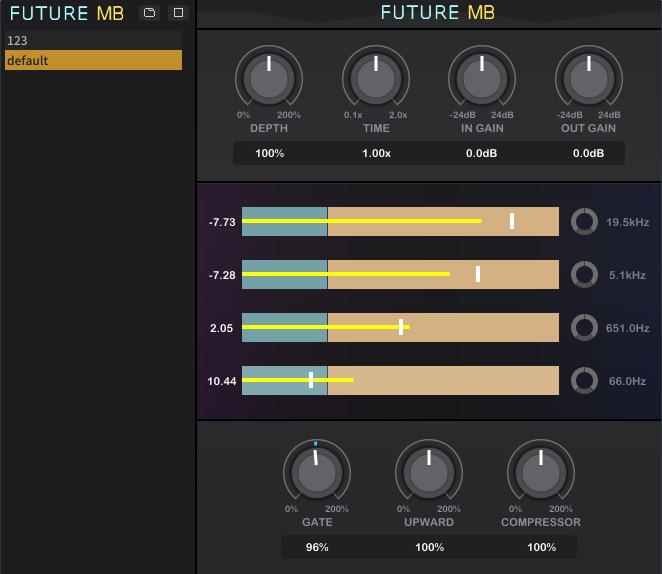Click the TIME value 1.00x field
This screenshot has width=662, height=574.
pyautogui.click(x=376, y=153)
